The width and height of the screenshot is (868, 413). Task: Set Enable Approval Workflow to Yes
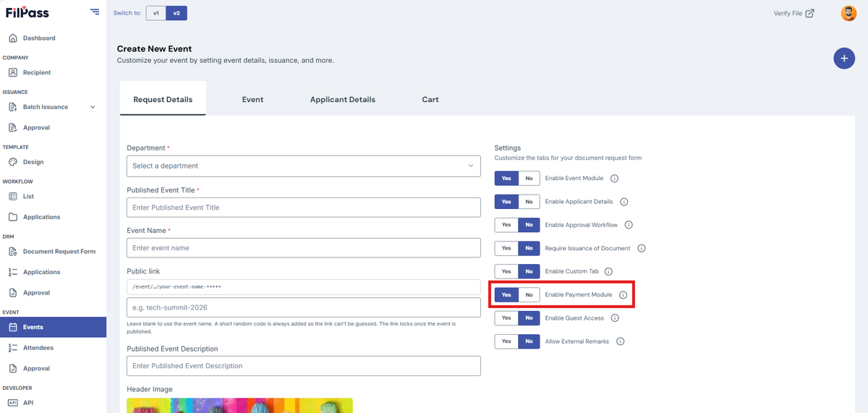(x=506, y=225)
